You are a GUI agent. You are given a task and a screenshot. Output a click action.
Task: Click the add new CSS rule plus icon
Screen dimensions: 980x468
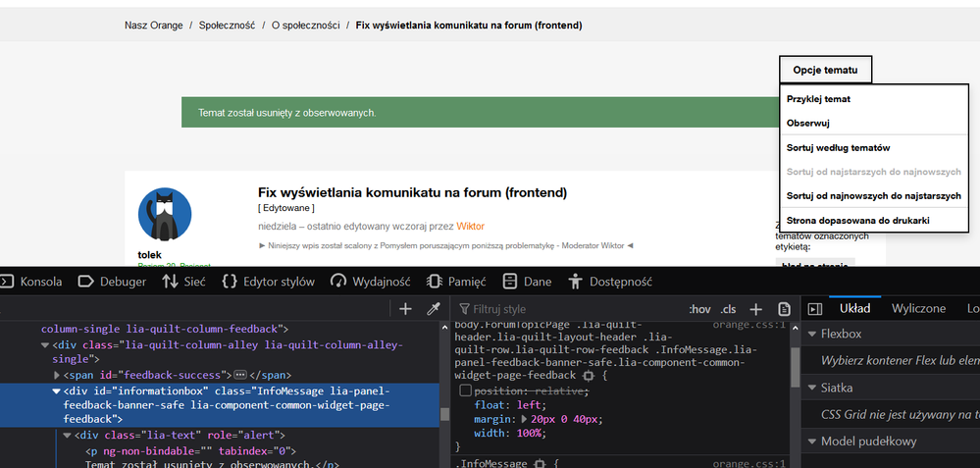pyautogui.click(x=756, y=309)
